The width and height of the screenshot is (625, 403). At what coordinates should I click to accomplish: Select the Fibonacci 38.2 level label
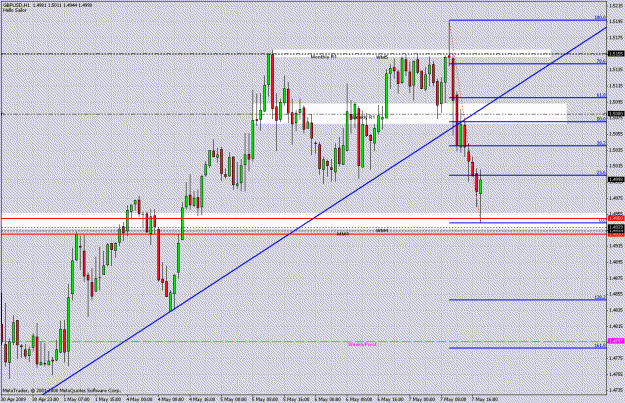[601, 143]
